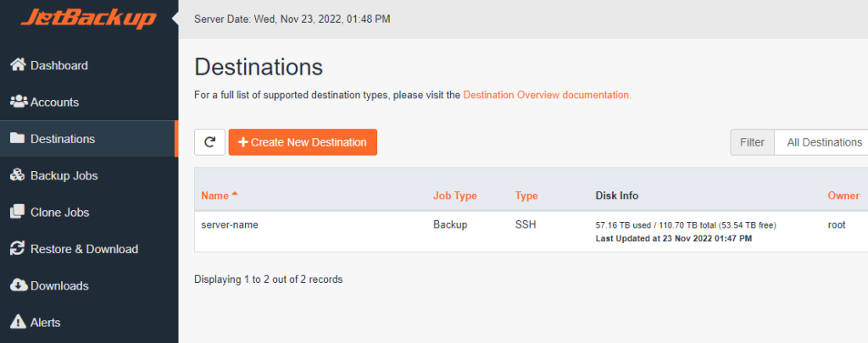Open Backup Jobs menu item

(64, 175)
